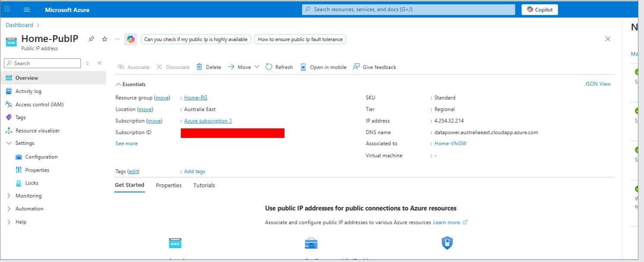Collapse the Settings sidebar group

[9, 143]
